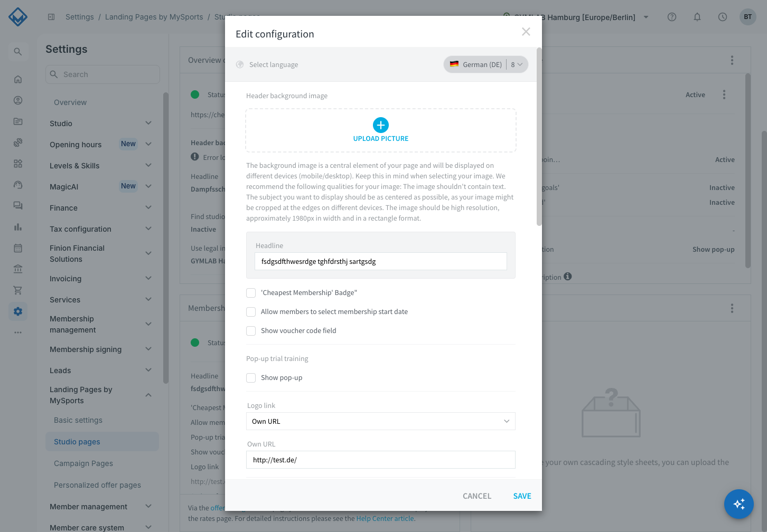Open the members profile icon in left rail
Viewport: 767px width, 532px height.
click(x=18, y=100)
